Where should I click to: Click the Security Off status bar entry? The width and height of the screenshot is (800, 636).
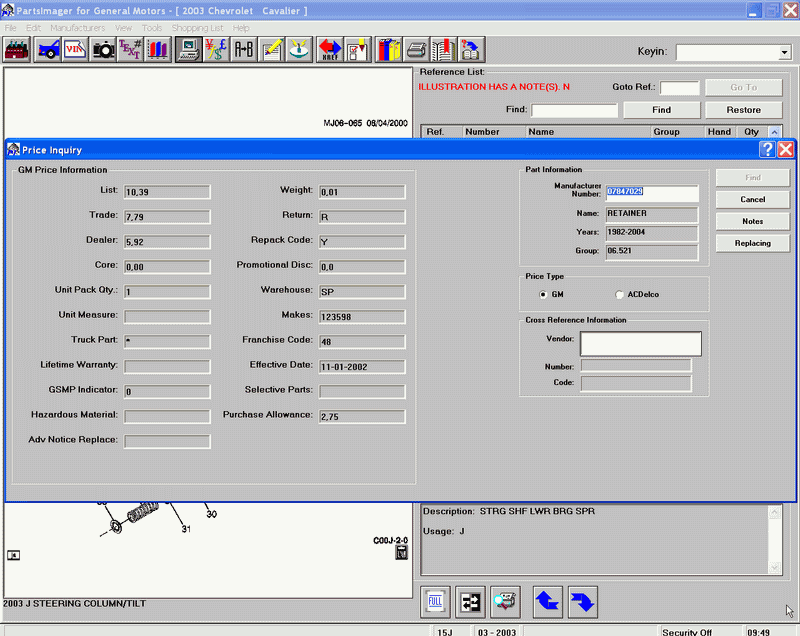pos(687,632)
